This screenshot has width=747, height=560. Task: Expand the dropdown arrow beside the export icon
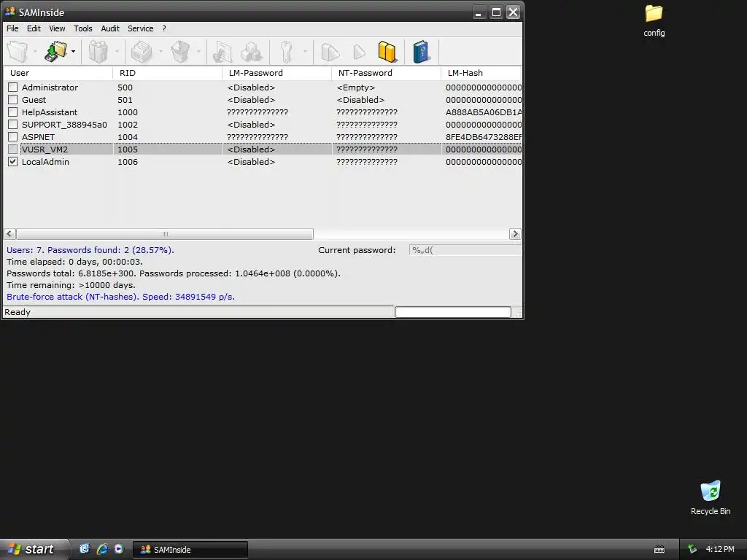point(73,52)
